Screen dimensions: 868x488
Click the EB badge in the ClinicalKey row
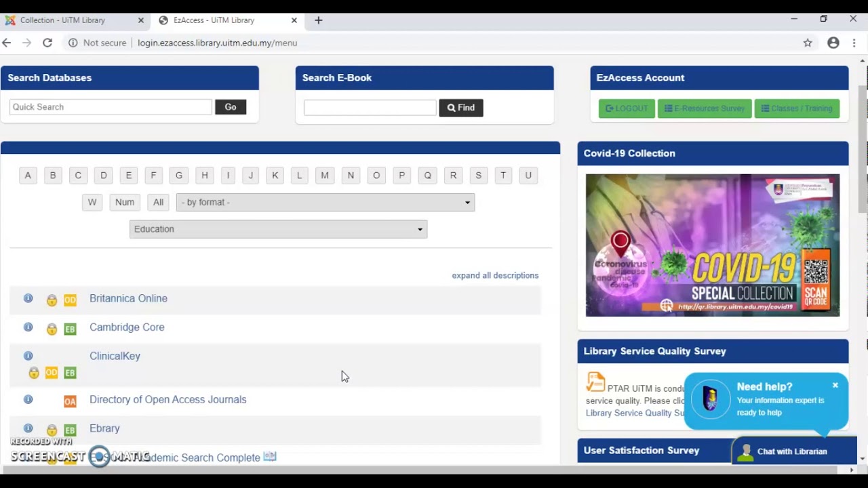(x=70, y=373)
